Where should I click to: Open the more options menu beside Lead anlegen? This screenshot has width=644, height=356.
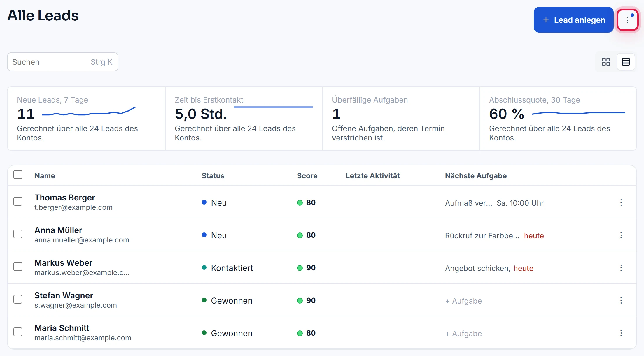click(627, 20)
